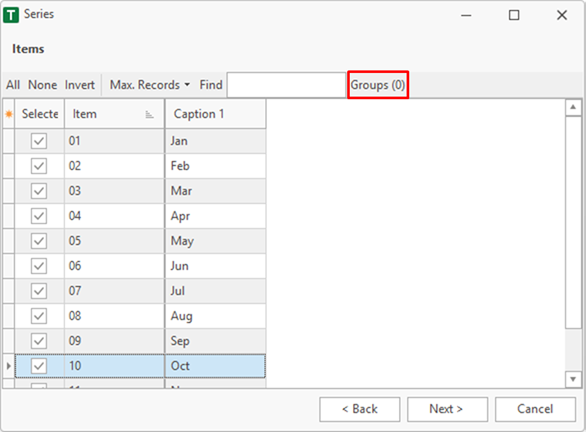
Task: Deselect the checkbox for item 10 Oct
Action: click(39, 366)
